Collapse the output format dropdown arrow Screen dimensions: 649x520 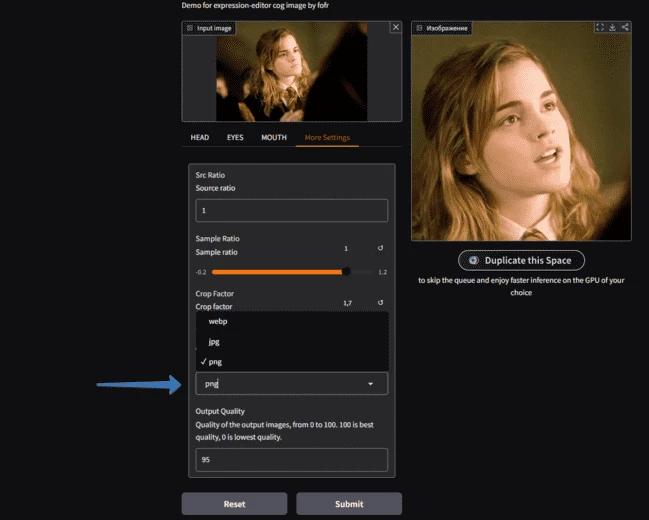pos(370,384)
